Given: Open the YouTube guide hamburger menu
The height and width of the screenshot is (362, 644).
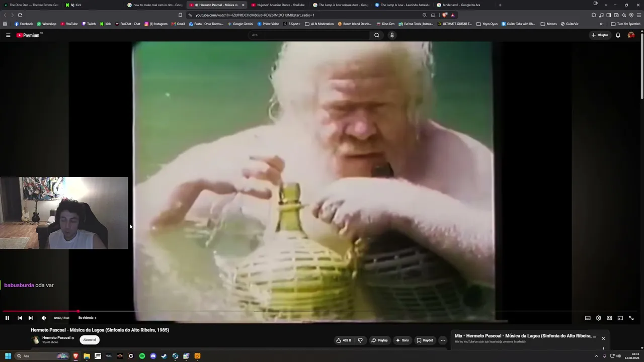Looking at the screenshot, I should click(x=8, y=35).
